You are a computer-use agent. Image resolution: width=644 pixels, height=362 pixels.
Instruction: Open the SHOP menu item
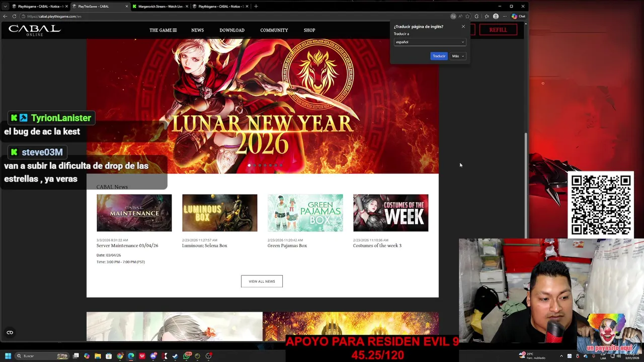pyautogui.click(x=309, y=30)
